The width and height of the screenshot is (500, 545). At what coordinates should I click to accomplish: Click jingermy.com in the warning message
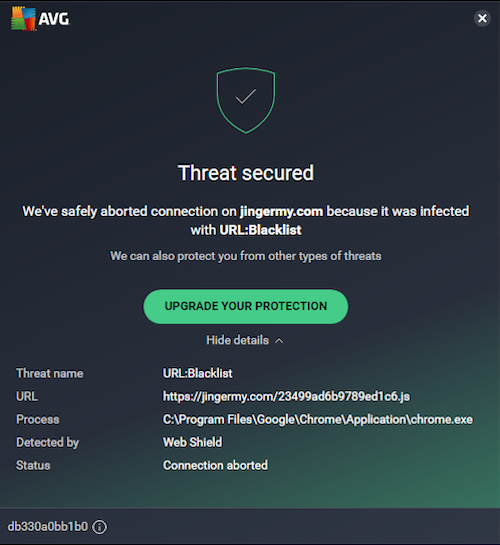pyautogui.click(x=281, y=211)
